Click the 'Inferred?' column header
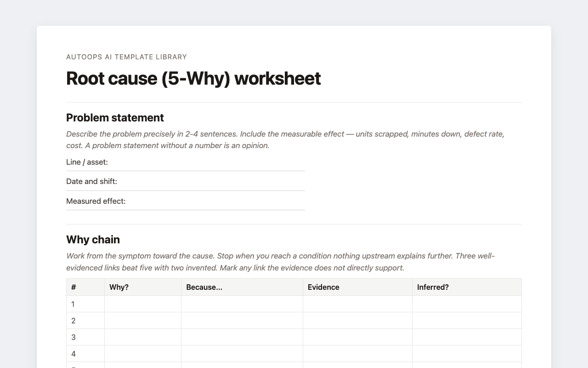 [x=467, y=287]
